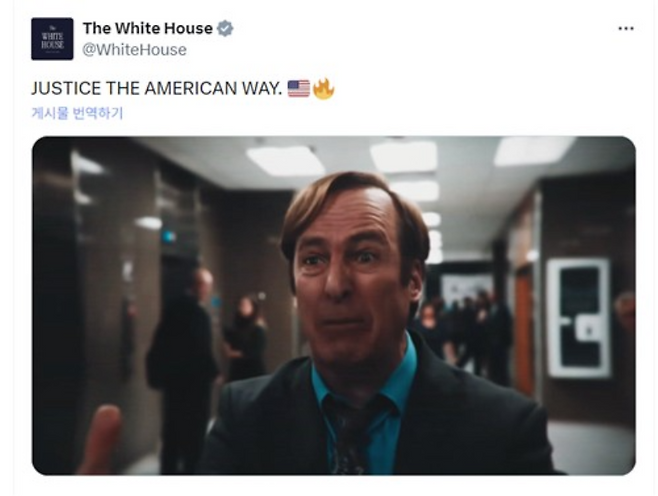Select the JUSTICE THE AMERICAN WAY text
This screenshot has height=496, width=658.
click(x=157, y=89)
